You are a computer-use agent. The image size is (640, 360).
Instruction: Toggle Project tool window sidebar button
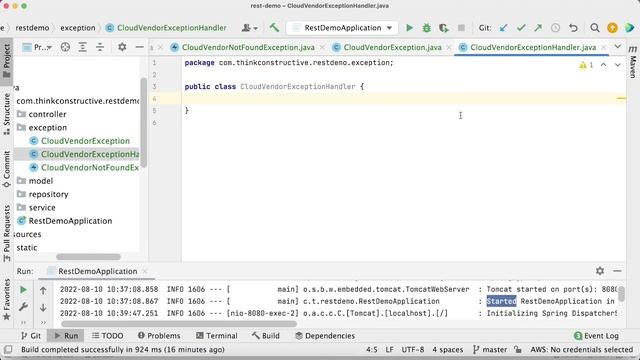(7, 61)
